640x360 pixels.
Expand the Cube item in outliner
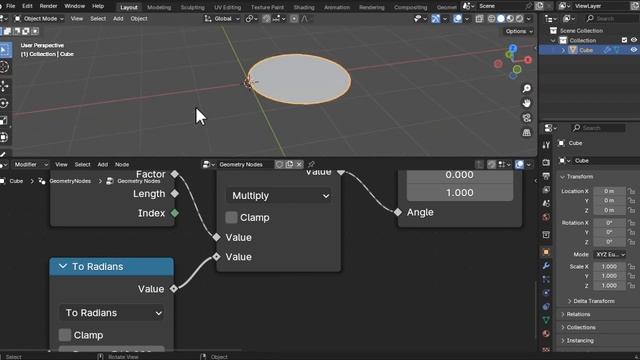coord(564,50)
